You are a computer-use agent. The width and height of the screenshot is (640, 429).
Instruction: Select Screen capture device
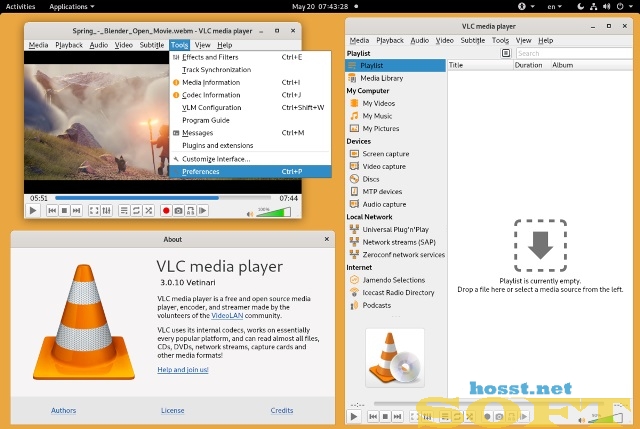pyautogui.click(x=396, y=154)
